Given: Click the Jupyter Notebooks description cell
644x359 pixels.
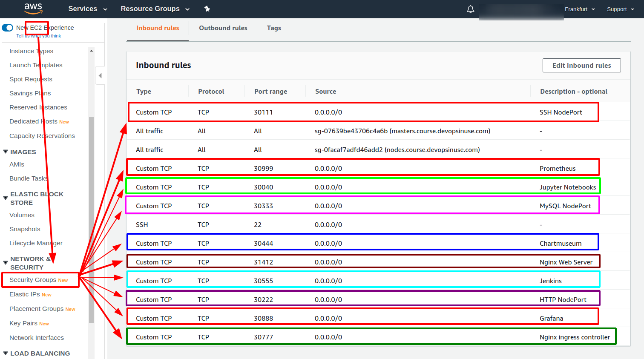Looking at the screenshot, I should [568, 187].
